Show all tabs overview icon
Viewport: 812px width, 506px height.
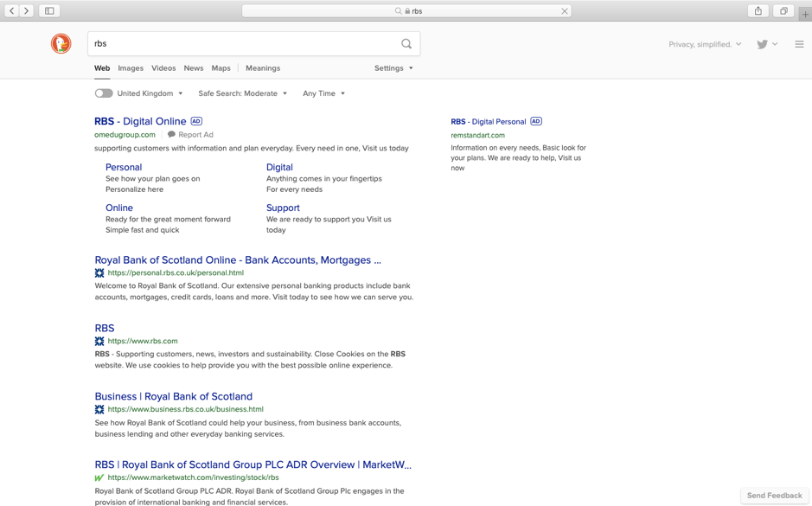click(x=783, y=11)
